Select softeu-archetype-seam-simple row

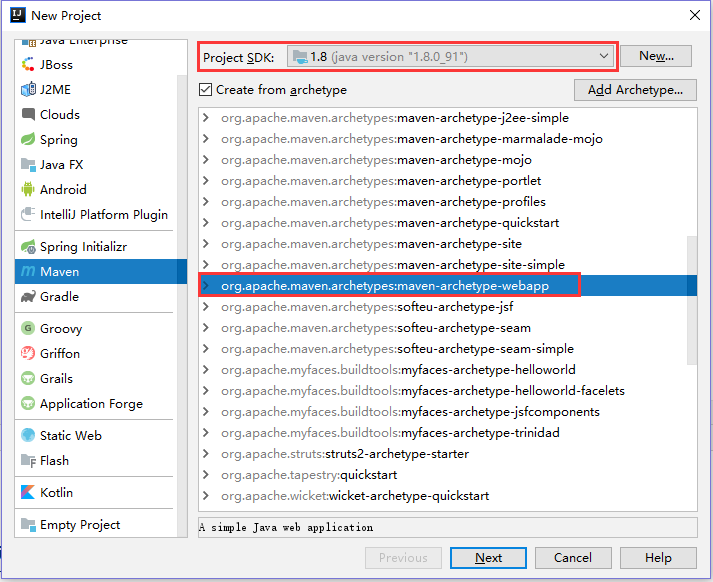(x=447, y=349)
